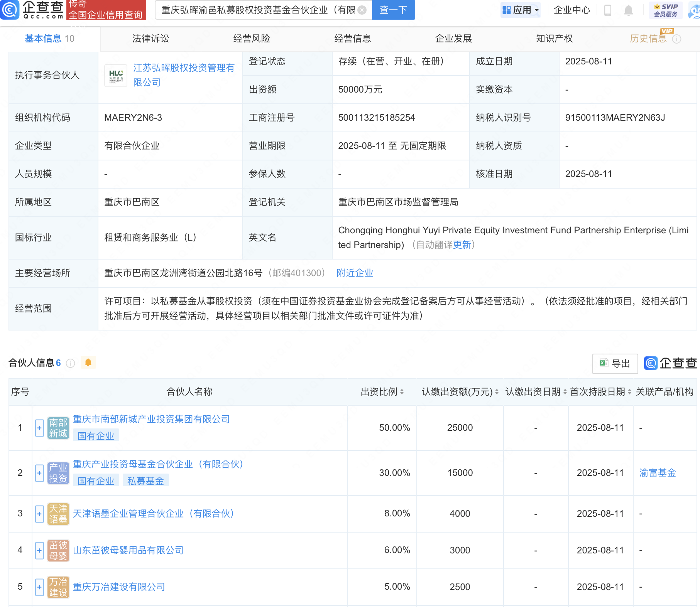Click 附近企业 link
Screen dimensions: 700x607
pyautogui.click(x=355, y=273)
